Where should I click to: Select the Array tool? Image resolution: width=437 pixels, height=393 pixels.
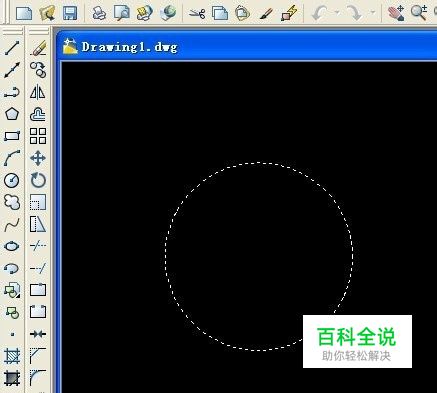pyautogui.click(x=38, y=136)
